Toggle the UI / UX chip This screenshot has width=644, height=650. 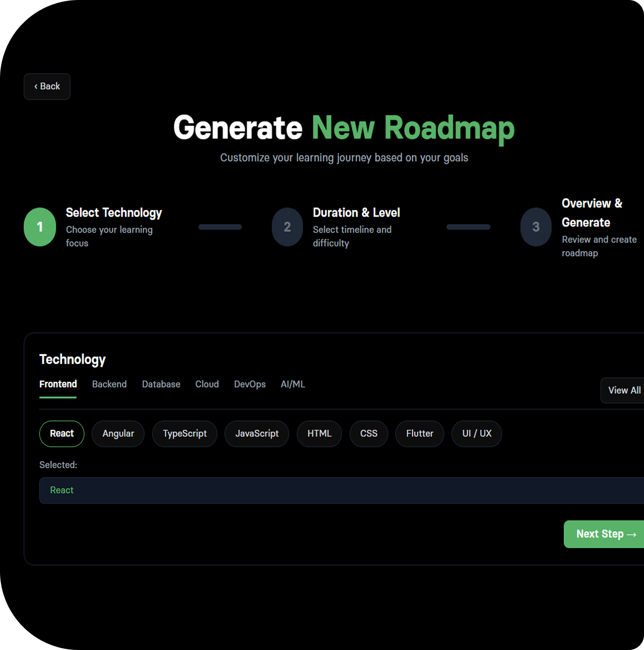pyautogui.click(x=476, y=434)
